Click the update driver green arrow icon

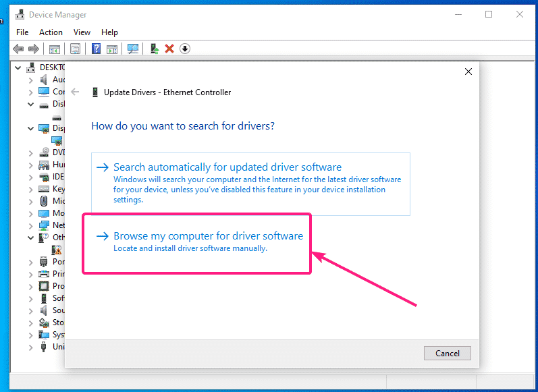pyautogui.click(x=155, y=49)
